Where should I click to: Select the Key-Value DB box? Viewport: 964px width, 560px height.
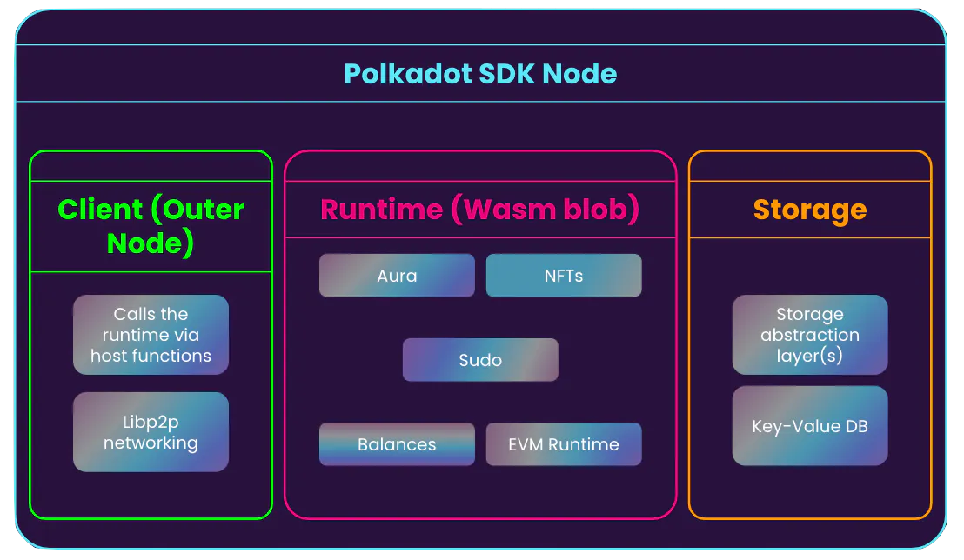[x=810, y=426]
